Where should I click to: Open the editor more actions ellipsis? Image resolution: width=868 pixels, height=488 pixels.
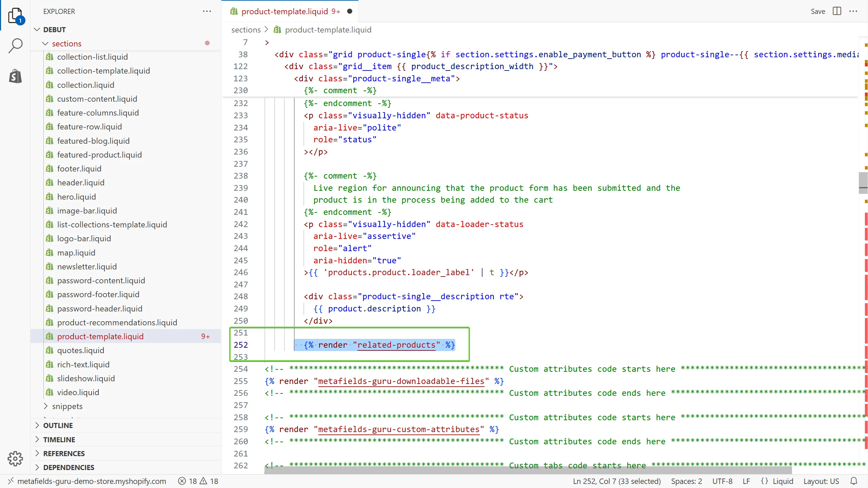click(x=853, y=11)
